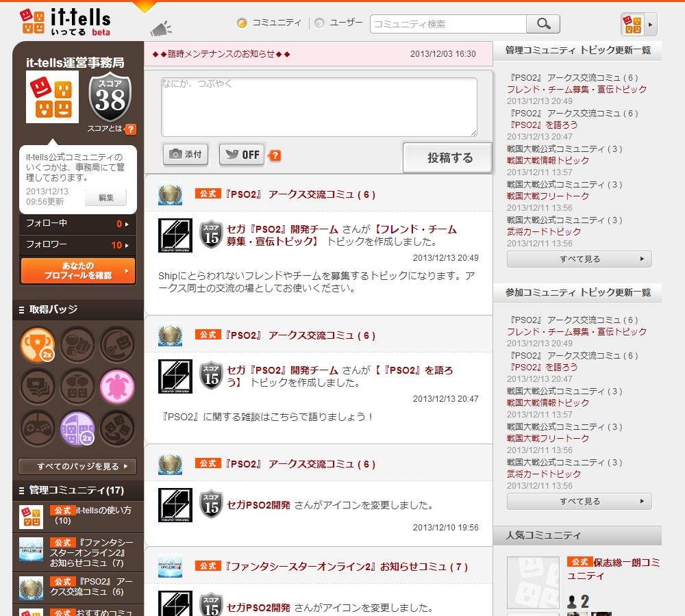Click セガPSO2開発 name in 19:56 post
Screen dimensions: 685x616
click(x=259, y=505)
